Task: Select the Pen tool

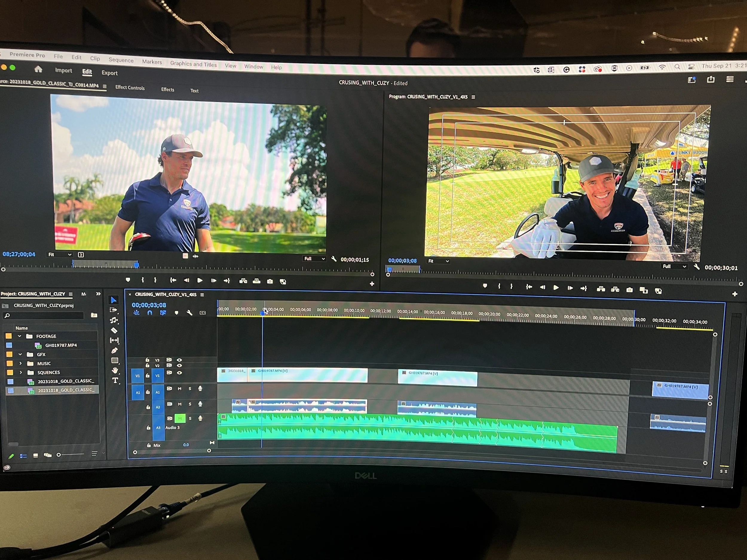Action: [114, 350]
